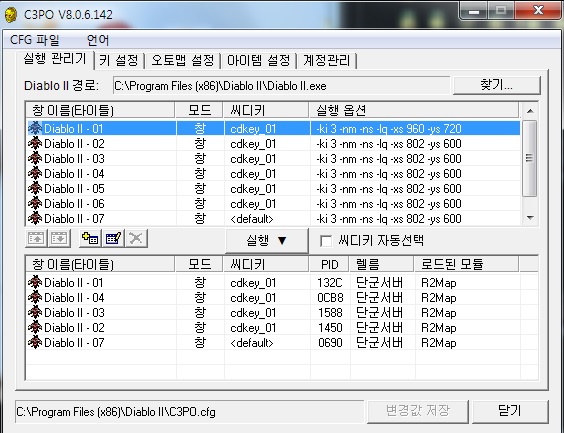Click the upper list scrollbar down arrow
Screen dimensions: 564x433
530,218
